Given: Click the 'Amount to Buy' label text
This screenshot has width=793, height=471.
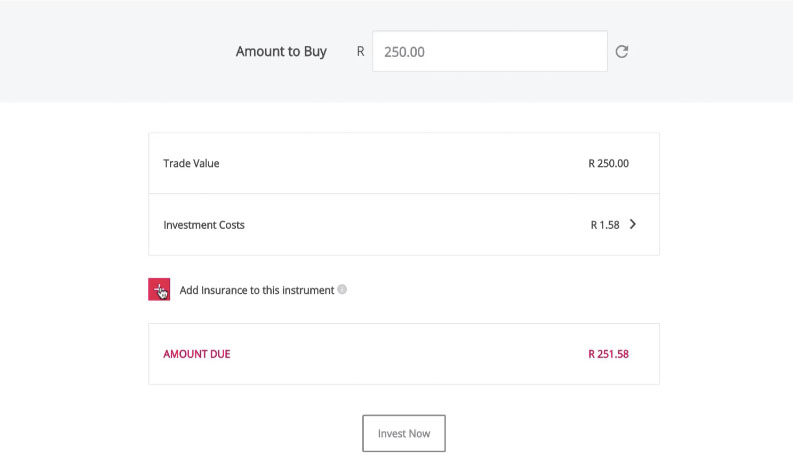Looking at the screenshot, I should 281,52.
